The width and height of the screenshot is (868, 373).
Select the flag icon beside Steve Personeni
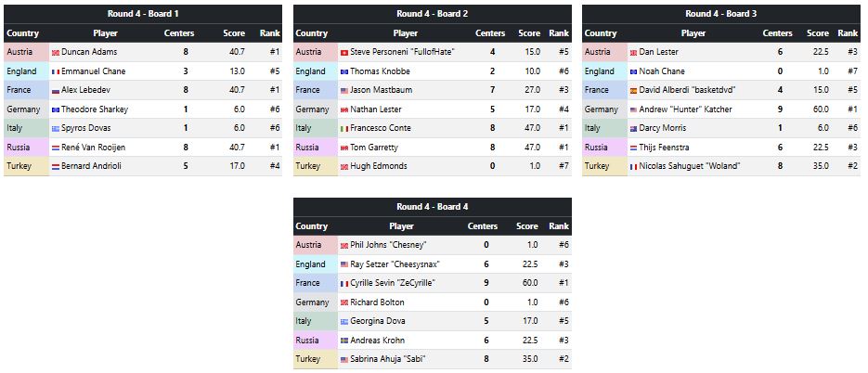point(344,52)
